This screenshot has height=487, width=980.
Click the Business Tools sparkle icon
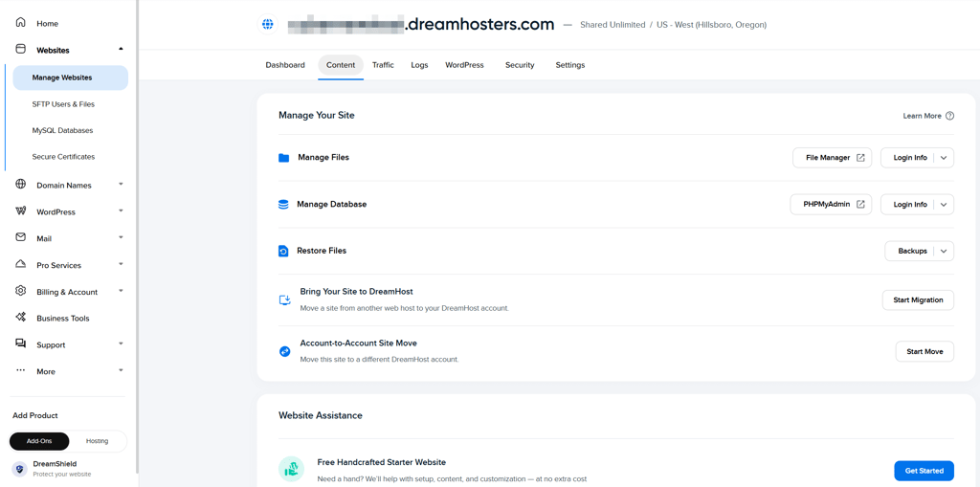click(21, 318)
